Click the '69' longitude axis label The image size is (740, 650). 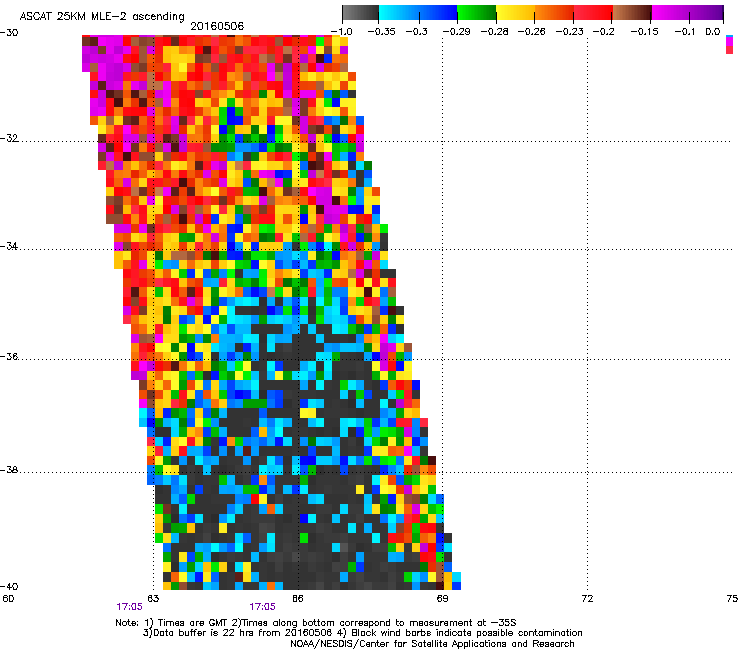(x=442, y=599)
